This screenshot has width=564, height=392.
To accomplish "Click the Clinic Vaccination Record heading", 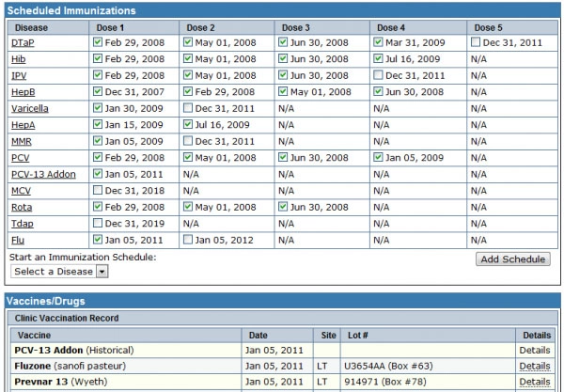I will click(67, 318).
